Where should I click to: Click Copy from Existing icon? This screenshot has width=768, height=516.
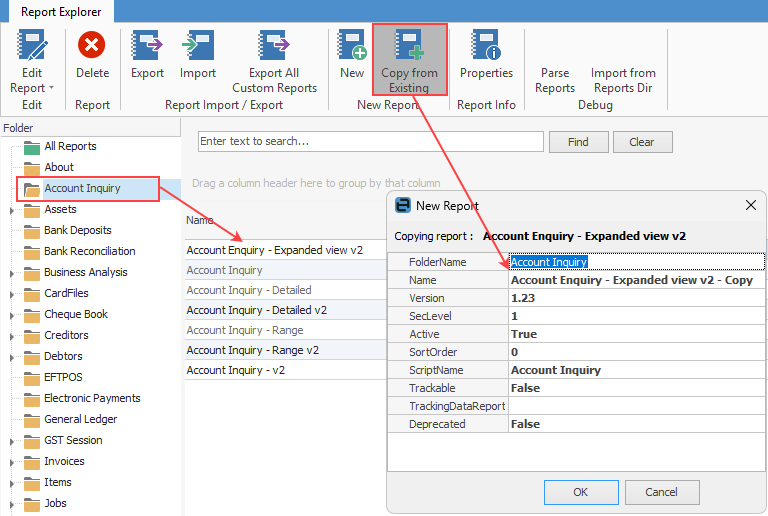click(409, 45)
